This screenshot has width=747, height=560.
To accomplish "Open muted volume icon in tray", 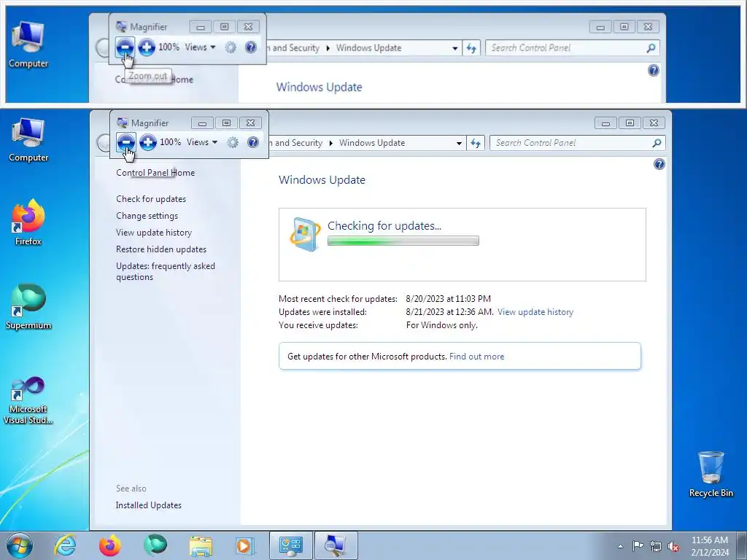I will (x=673, y=546).
